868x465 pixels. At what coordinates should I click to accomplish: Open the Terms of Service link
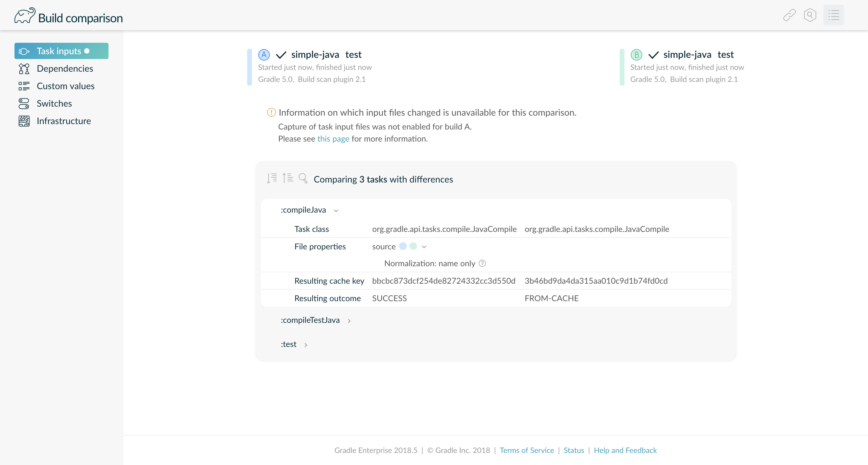click(x=526, y=450)
